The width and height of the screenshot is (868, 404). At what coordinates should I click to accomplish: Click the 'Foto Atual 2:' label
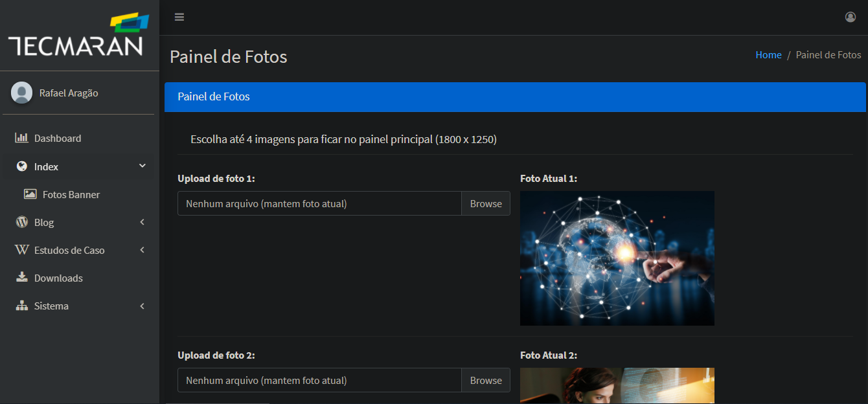point(549,355)
